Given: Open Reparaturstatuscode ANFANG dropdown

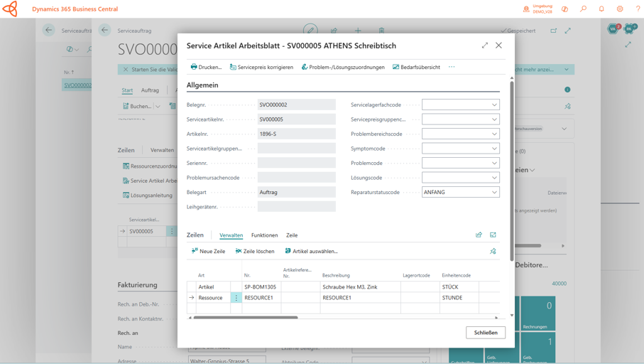Looking at the screenshot, I should tap(494, 192).
